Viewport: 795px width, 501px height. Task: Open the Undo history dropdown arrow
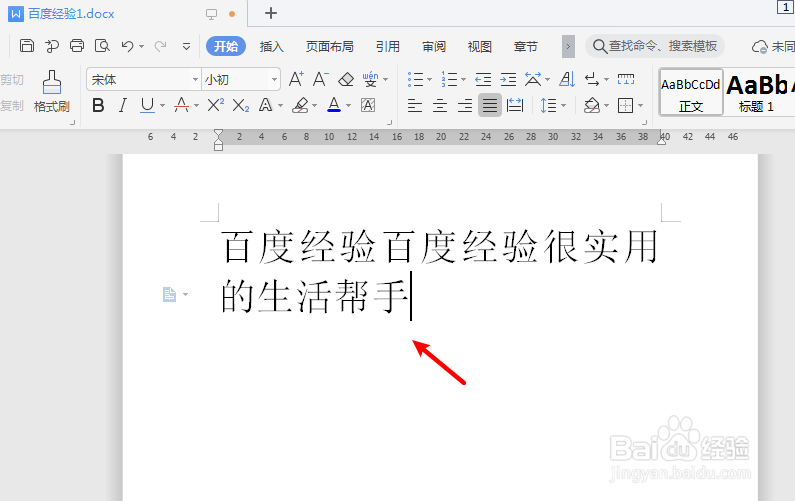pos(141,47)
